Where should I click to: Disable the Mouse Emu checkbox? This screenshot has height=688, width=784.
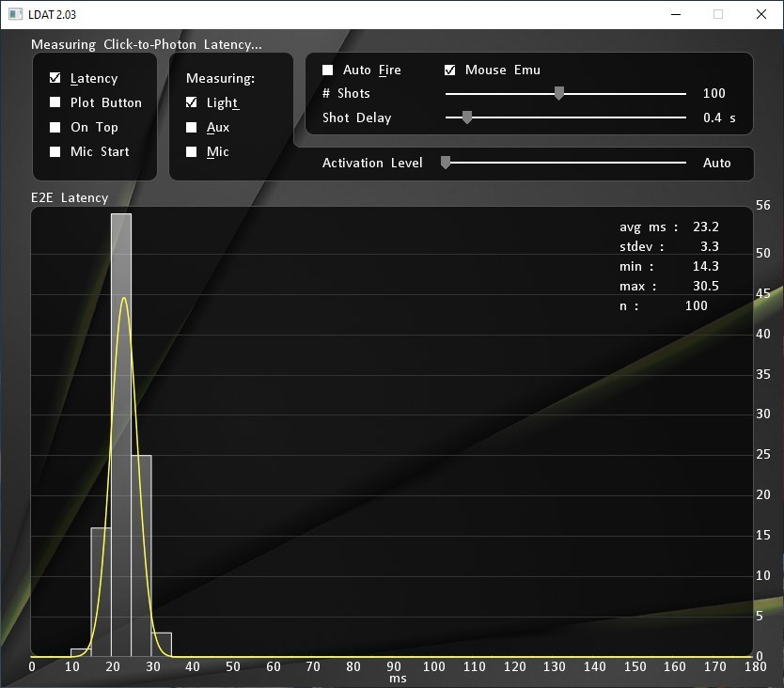(450, 70)
